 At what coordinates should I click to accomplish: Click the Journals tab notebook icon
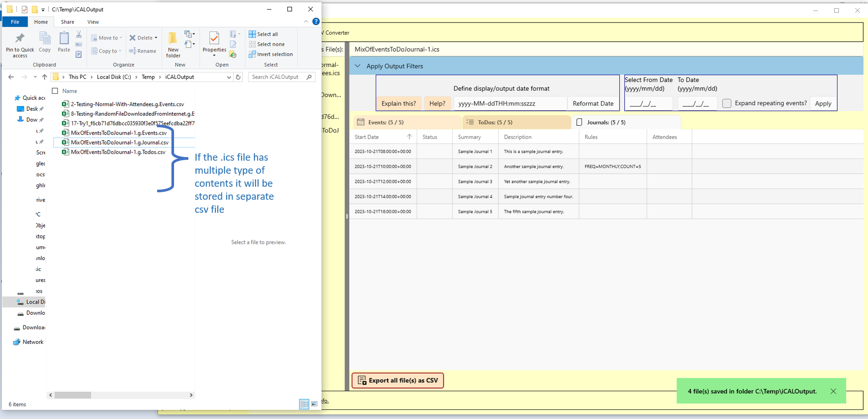pyautogui.click(x=579, y=122)
